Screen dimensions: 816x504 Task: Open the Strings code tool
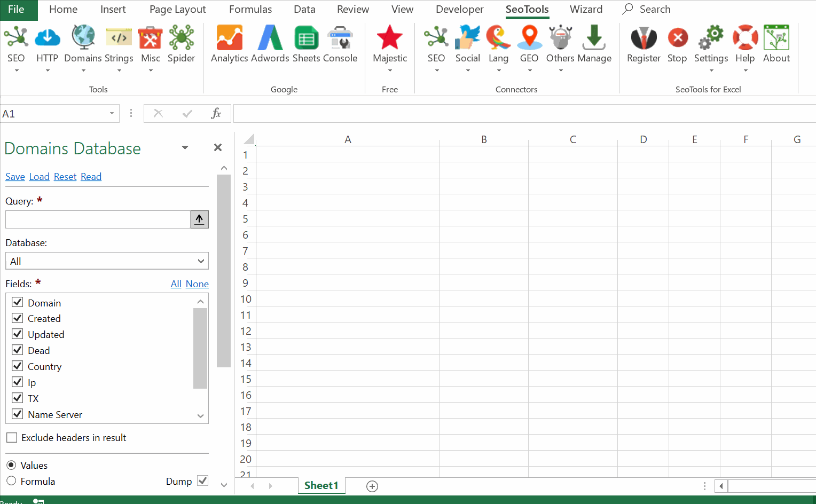119,37
